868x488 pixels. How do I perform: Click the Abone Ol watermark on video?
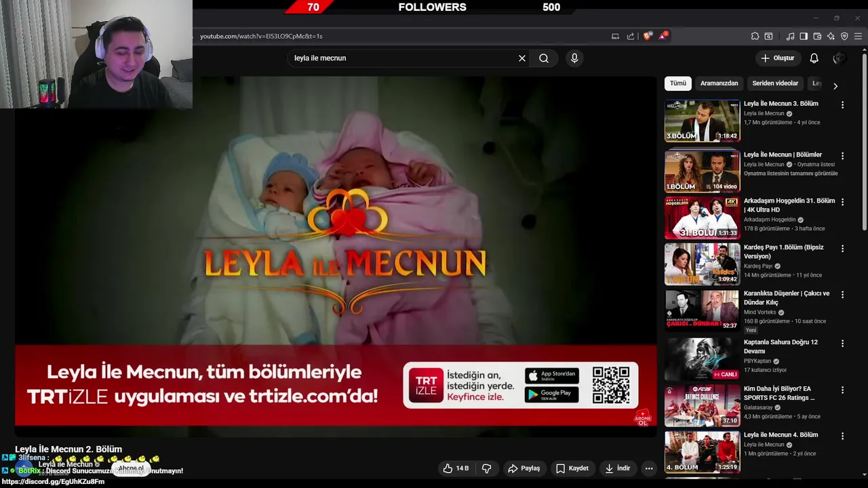643,417
